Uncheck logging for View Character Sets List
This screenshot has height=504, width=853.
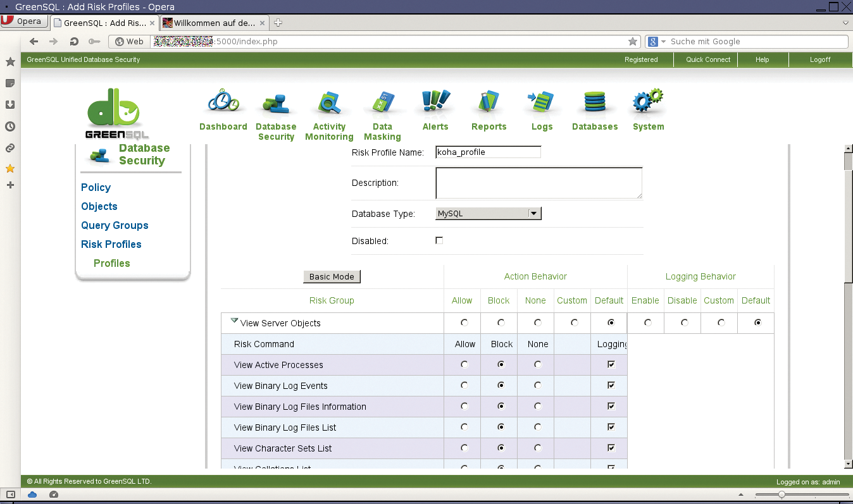coord(611,448)
